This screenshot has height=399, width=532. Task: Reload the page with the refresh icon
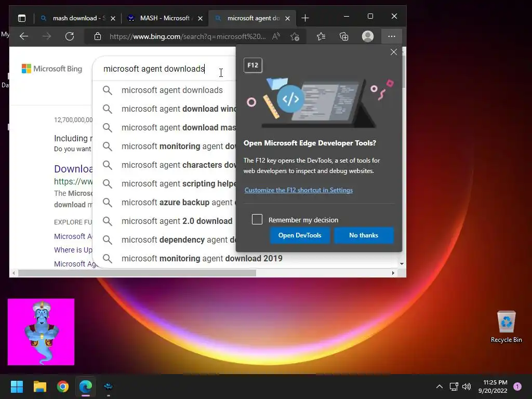pos(70,36)
